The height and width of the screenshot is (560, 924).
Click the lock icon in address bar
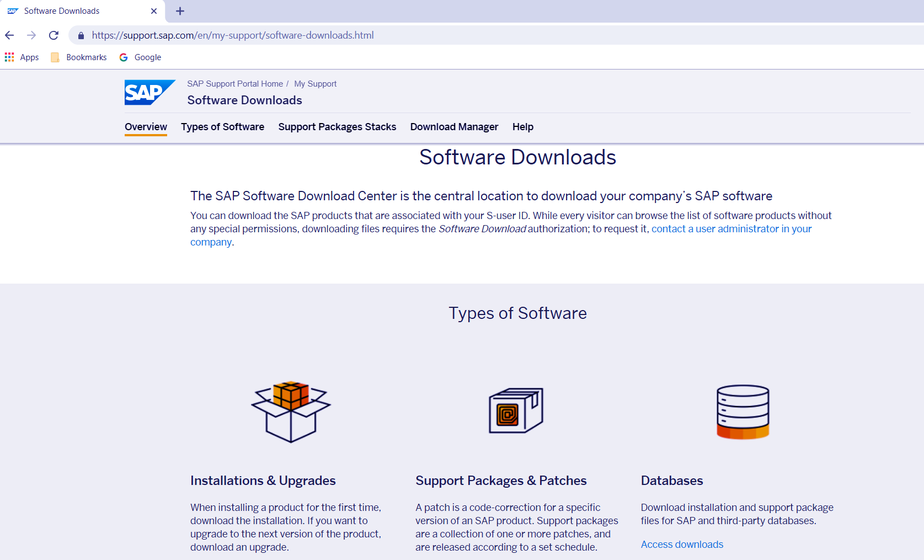pos(81,35)
